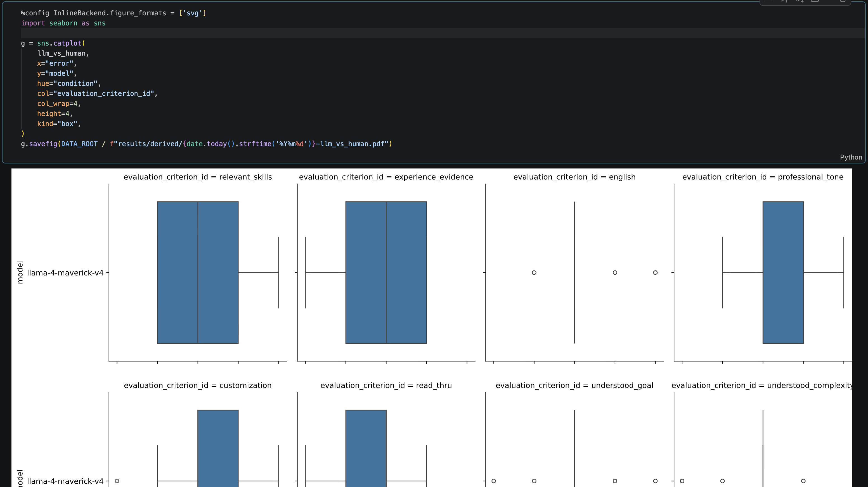Click the blue box in professional_tone plot
Viewport: 868px width, 487px height.
pyautogui.click(x=783, y=272)
